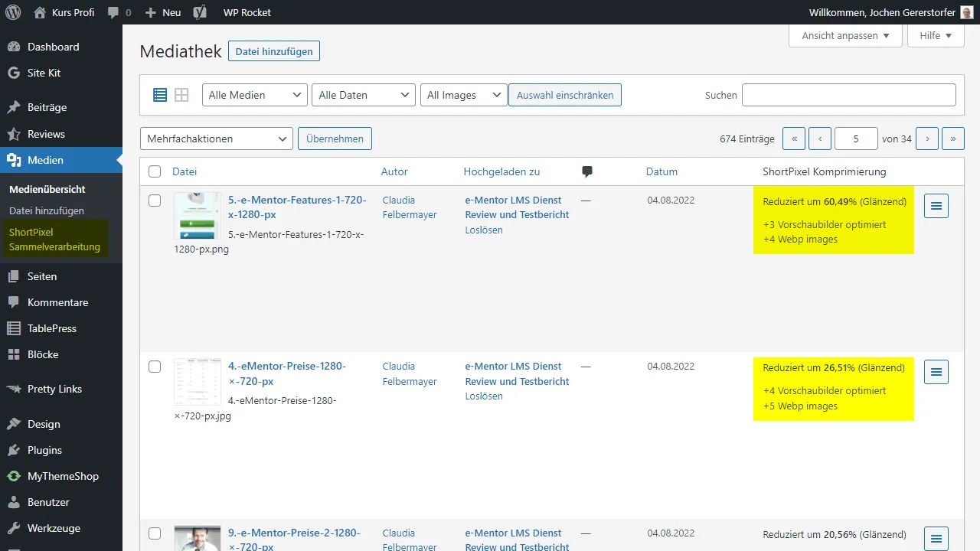980x551 pixels.
Task: Click the Neu plus item
Action: (x=163, y=12)
